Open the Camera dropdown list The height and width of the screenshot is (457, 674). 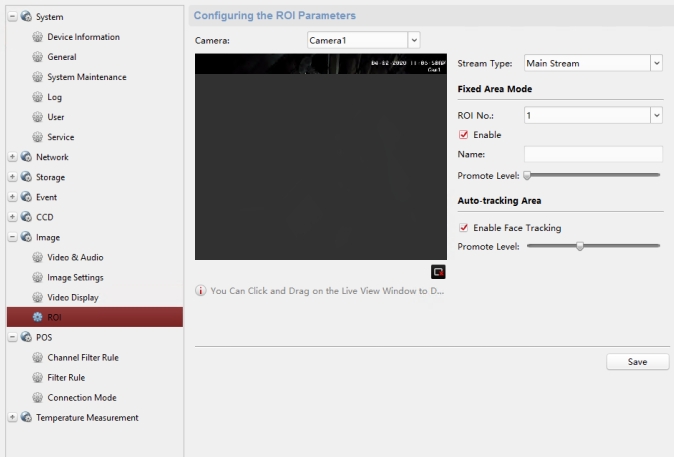414,39
